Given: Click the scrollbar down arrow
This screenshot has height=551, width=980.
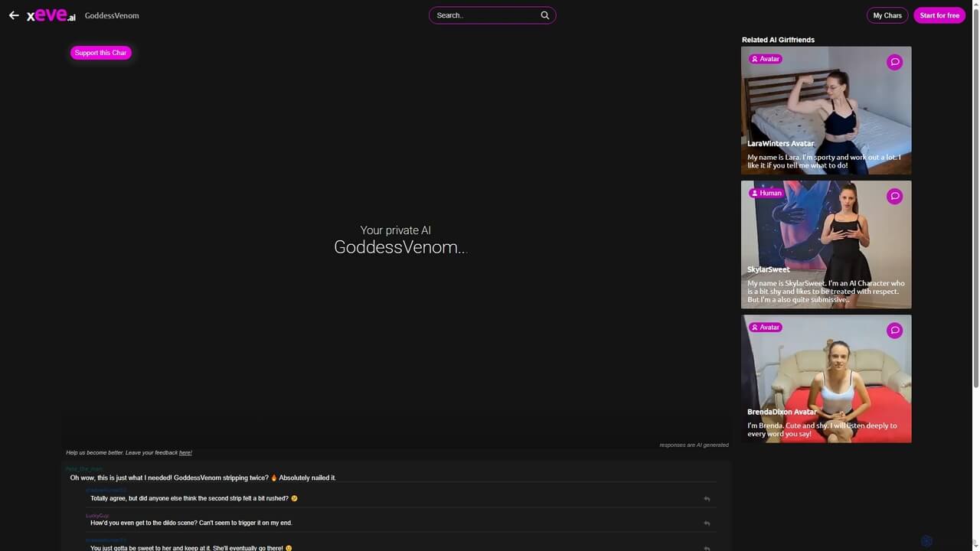Looking at the screenshot, I should click(975, 546).
